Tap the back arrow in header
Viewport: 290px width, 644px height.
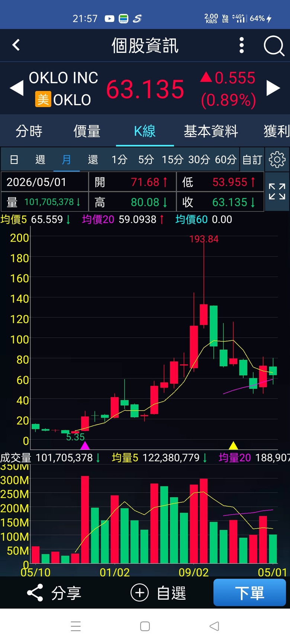click(16, 45)
